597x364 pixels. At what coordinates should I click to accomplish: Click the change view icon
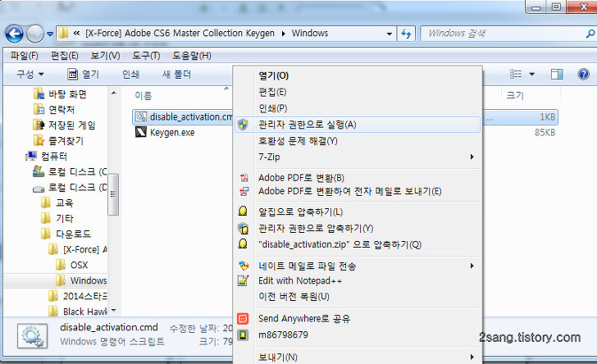[516, 74]
